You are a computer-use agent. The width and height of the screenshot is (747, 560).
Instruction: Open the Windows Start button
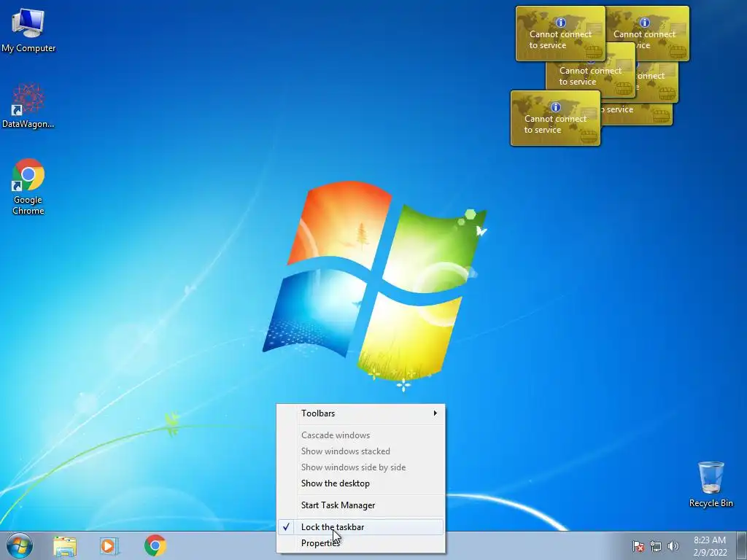(20, 545)
